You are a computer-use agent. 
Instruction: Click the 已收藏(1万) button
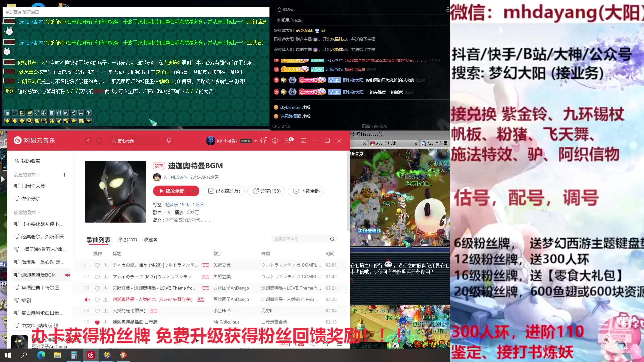224,191
